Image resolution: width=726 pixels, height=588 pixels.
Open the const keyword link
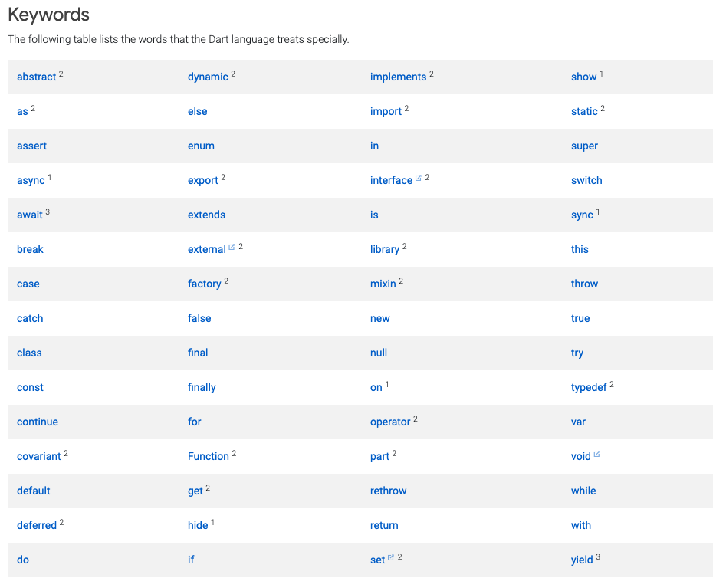click(x=30, y=387)
